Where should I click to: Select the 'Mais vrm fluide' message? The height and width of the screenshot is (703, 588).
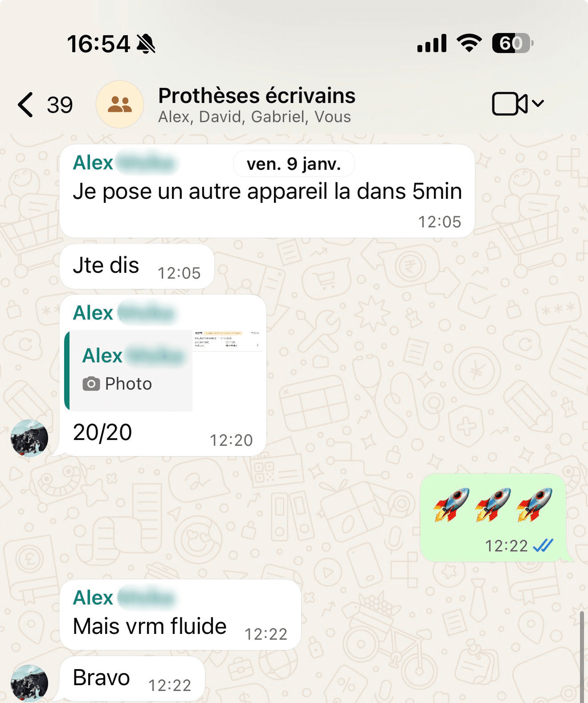(180, 615)
